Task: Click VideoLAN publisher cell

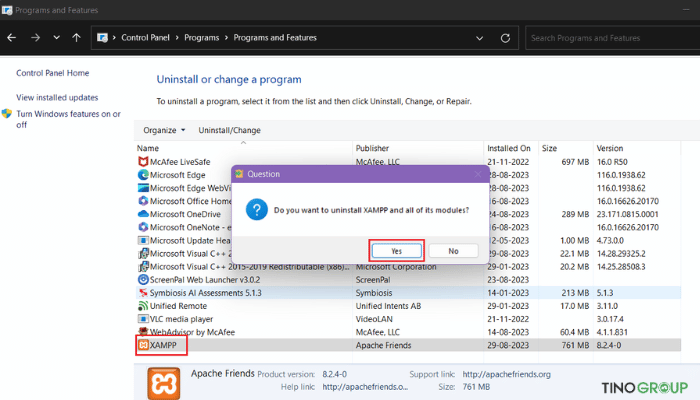Action: coord(374,319)
